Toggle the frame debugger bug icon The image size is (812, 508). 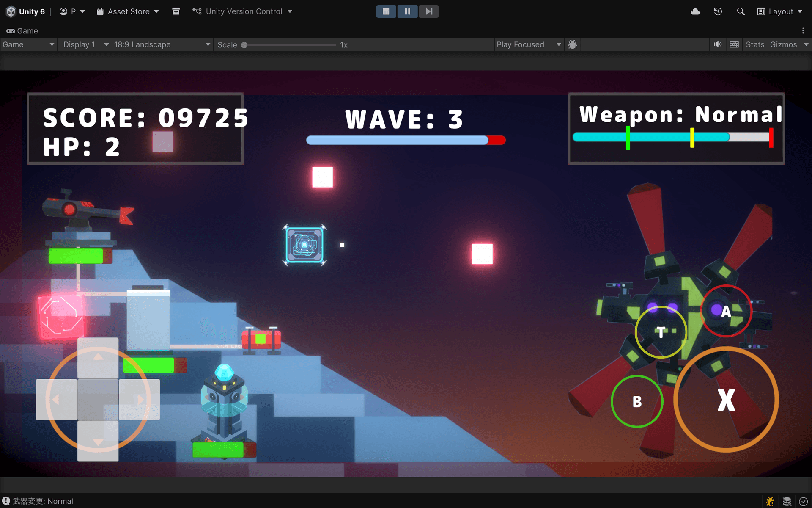coord(573,44)
